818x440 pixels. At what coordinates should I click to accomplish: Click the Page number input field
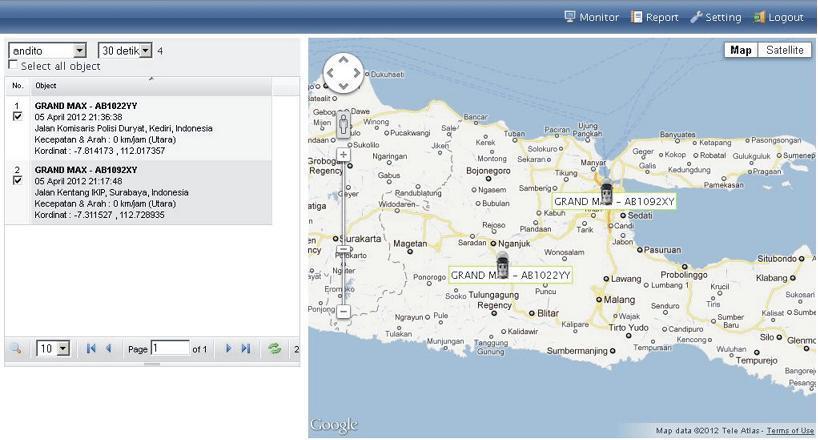point(170,348)
